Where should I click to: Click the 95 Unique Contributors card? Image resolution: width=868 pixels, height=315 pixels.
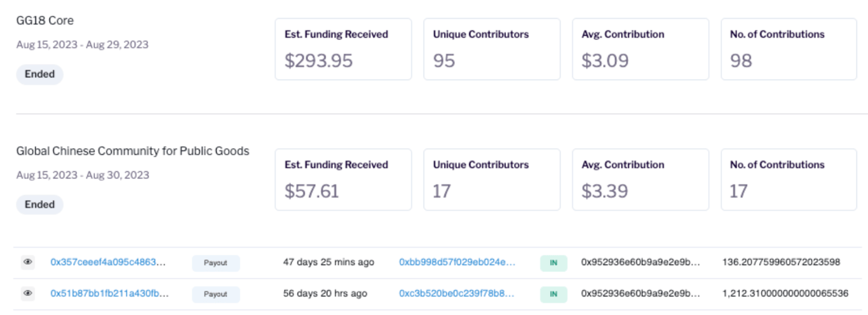tap(492, 49)
